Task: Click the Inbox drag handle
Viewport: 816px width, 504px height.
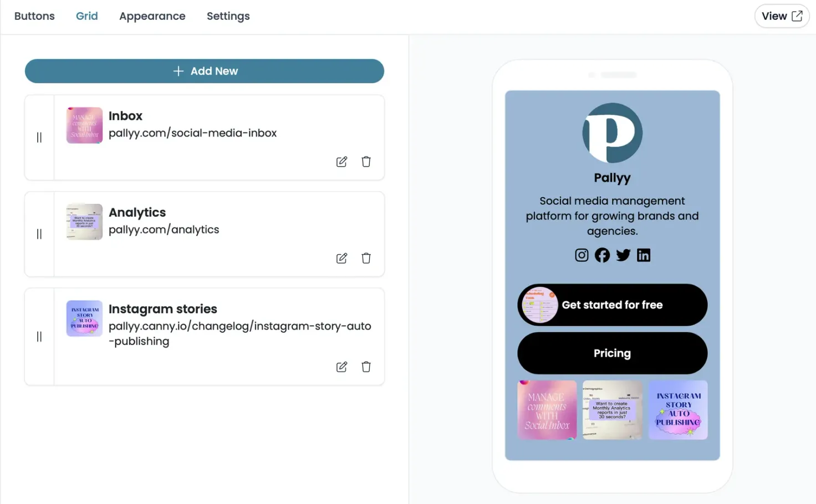Action: point(39,137)
